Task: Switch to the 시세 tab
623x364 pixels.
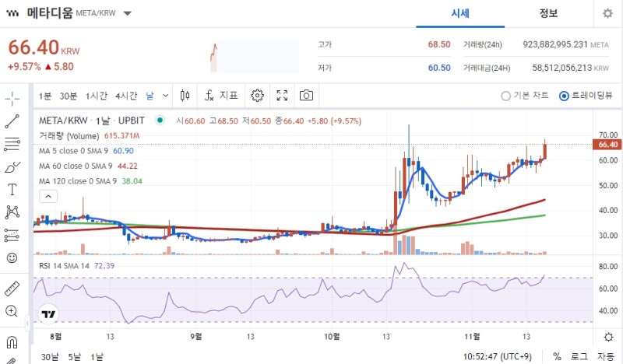Action: pos(460,13)
